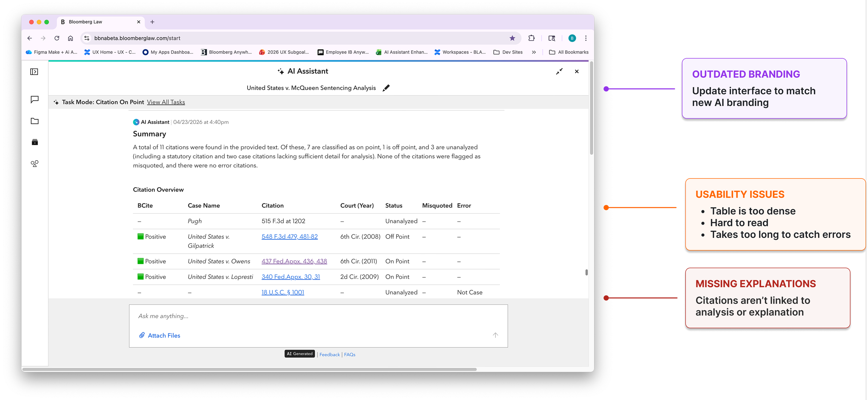
Task: Click Attach Files link
Action: click(164, 335)
